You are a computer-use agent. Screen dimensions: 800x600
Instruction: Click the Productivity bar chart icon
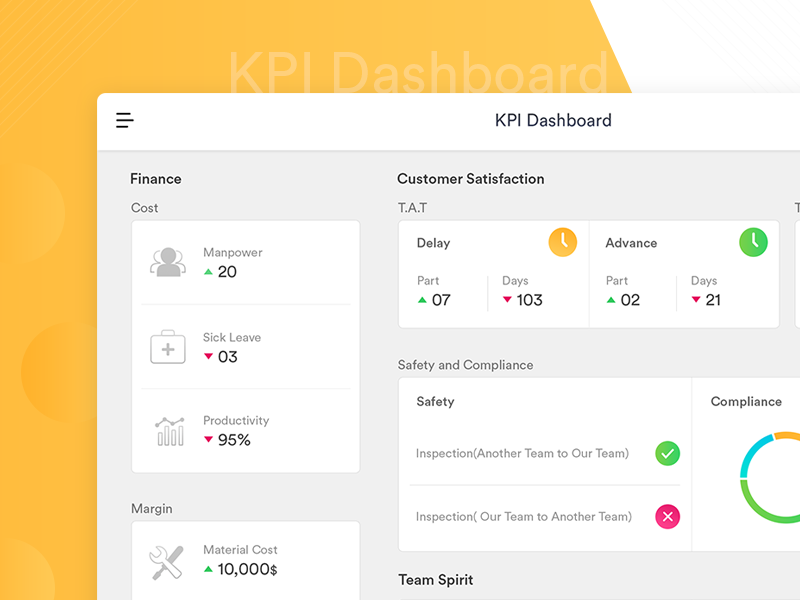pos(169,431)
